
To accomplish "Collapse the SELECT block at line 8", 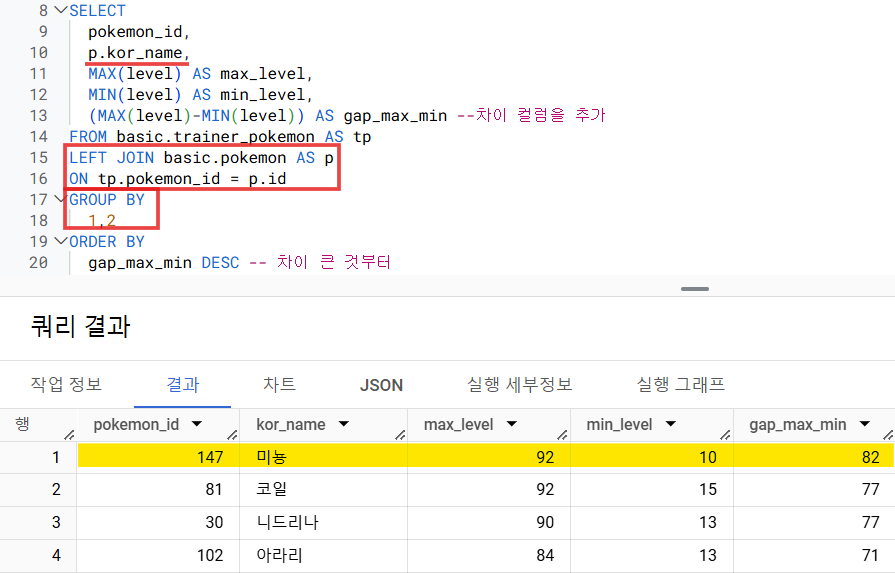I will click(61, 10).
